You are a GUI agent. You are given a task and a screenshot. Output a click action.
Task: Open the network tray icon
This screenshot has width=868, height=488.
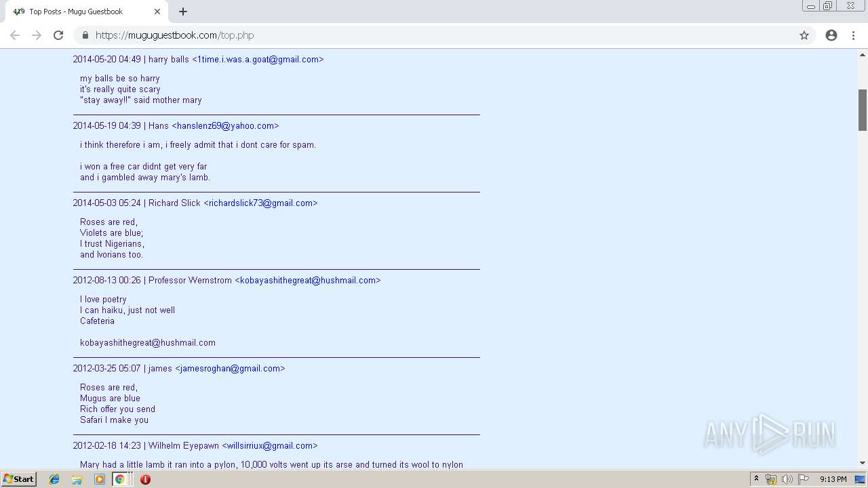(x=771, y=479)
